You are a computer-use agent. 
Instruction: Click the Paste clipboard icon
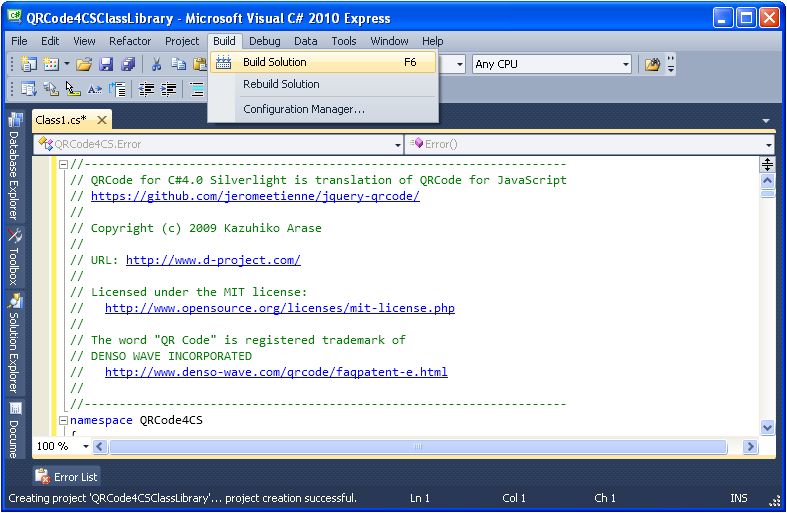click(x=200, y=64)
